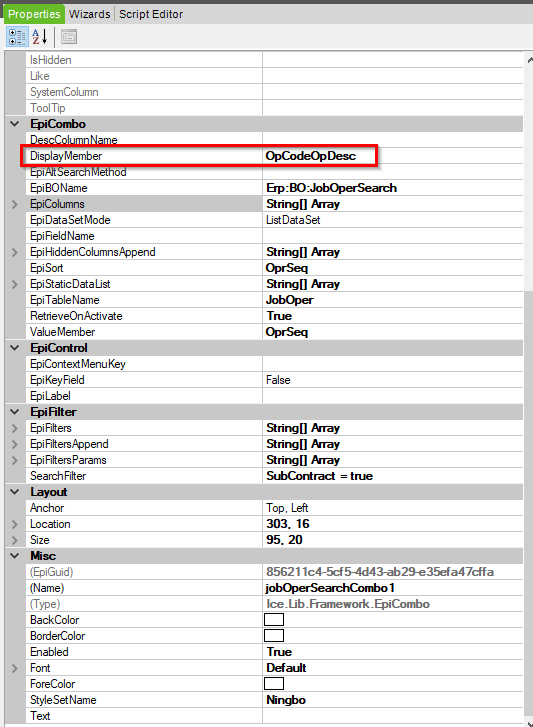Click the BackColor swatch
Viewport: 533px width, 727px height.
274,620
